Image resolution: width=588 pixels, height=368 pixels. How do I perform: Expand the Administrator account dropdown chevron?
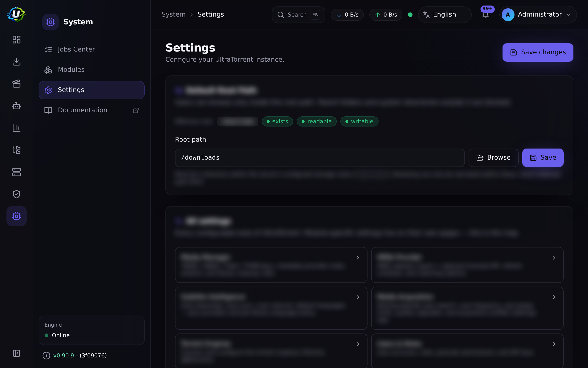click(568, 15)
